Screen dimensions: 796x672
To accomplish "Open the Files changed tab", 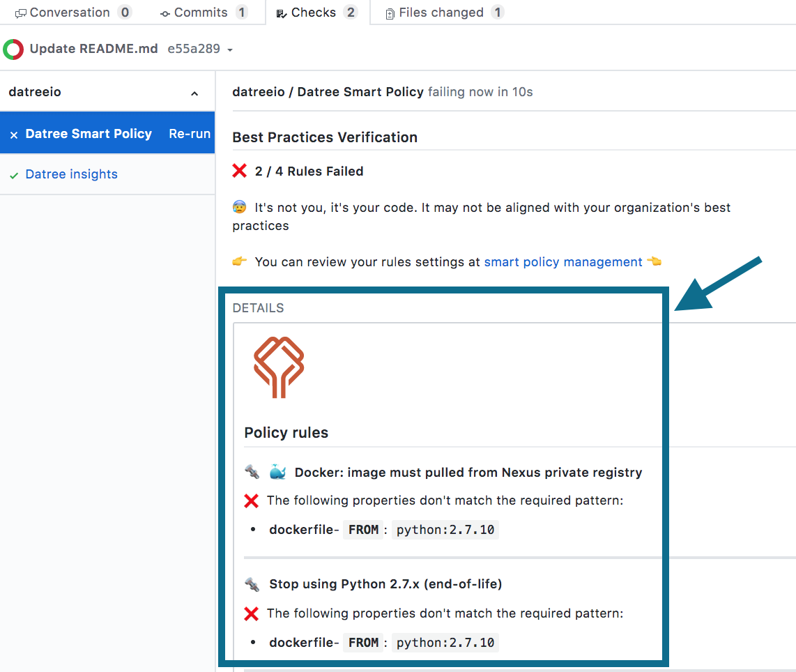I will (441, 13).
